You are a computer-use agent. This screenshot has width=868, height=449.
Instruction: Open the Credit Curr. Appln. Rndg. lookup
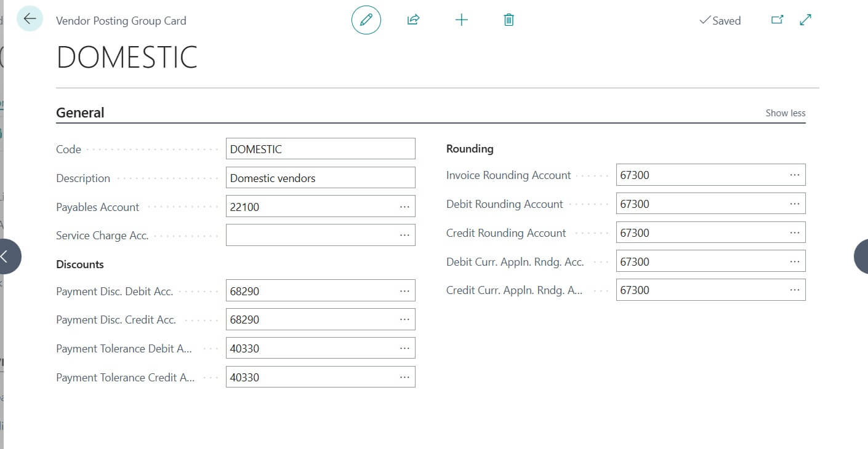tap(796, 290)
